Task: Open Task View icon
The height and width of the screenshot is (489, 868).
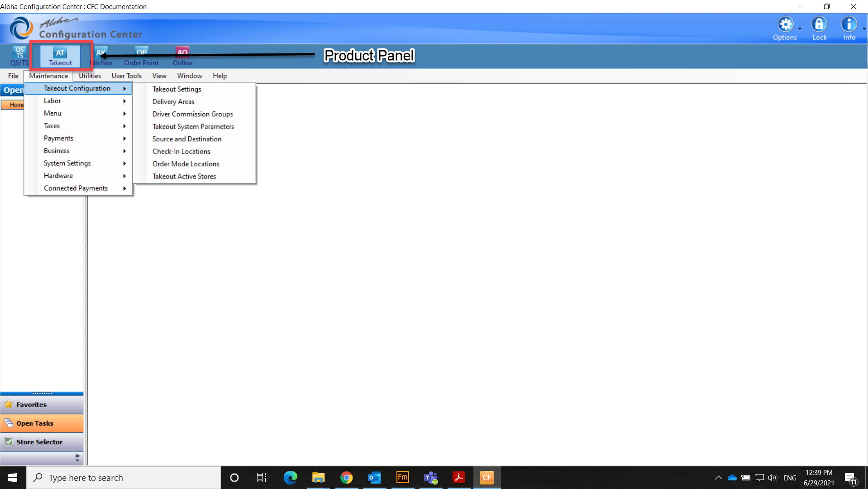Action: coord(262,478)
